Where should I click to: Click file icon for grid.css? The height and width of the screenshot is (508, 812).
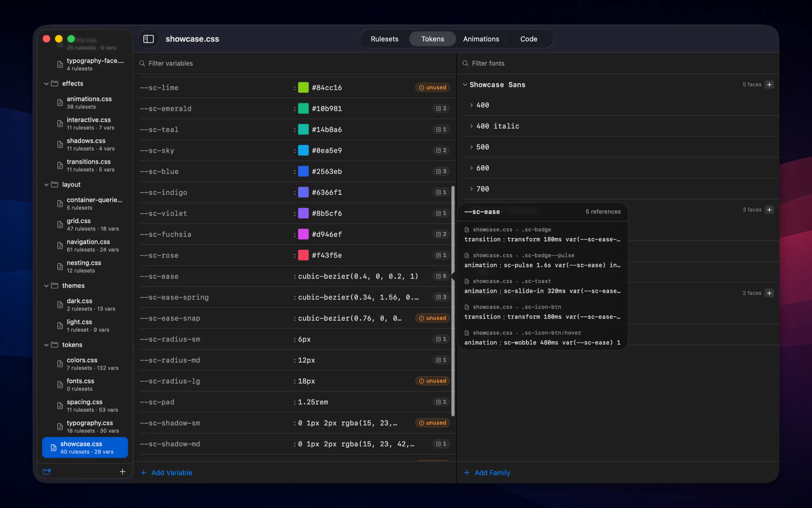60,224
